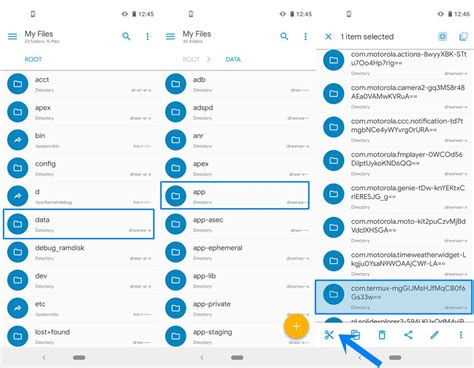474x368 pixels.
Task: Tap the trash Delete icon in bottom toolbar
Action: pos(382,335)
